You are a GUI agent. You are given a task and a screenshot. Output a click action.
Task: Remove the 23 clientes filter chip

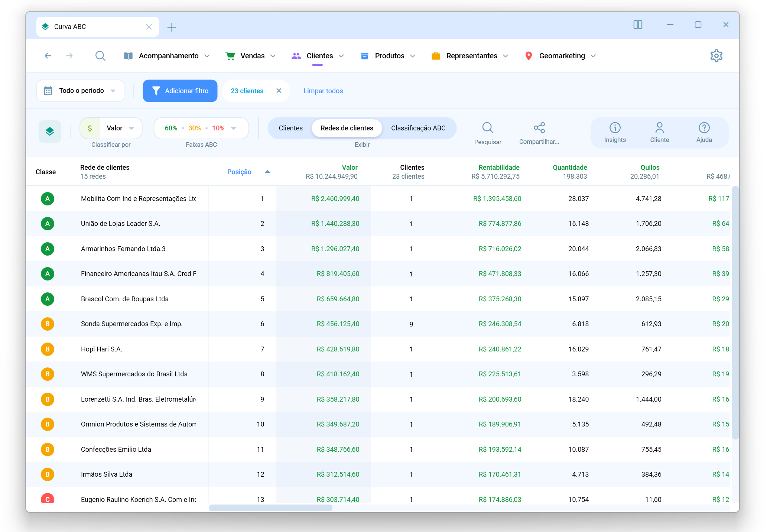coord(279,91)
